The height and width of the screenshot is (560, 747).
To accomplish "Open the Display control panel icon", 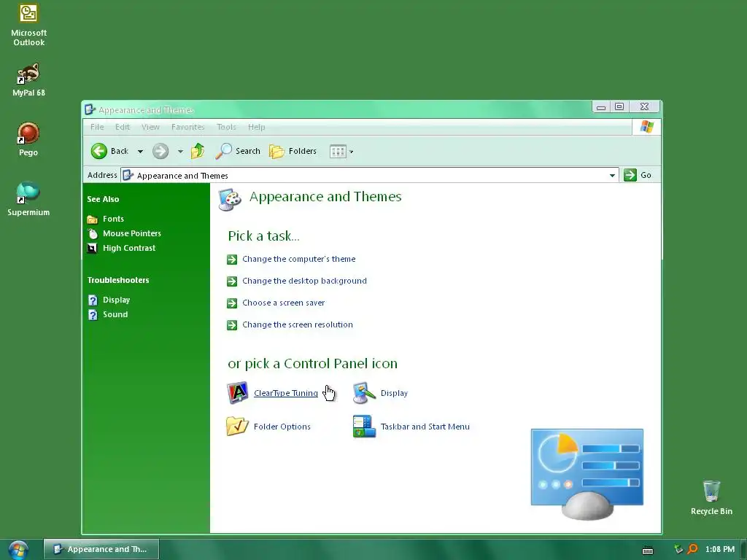I will (364, 393).
